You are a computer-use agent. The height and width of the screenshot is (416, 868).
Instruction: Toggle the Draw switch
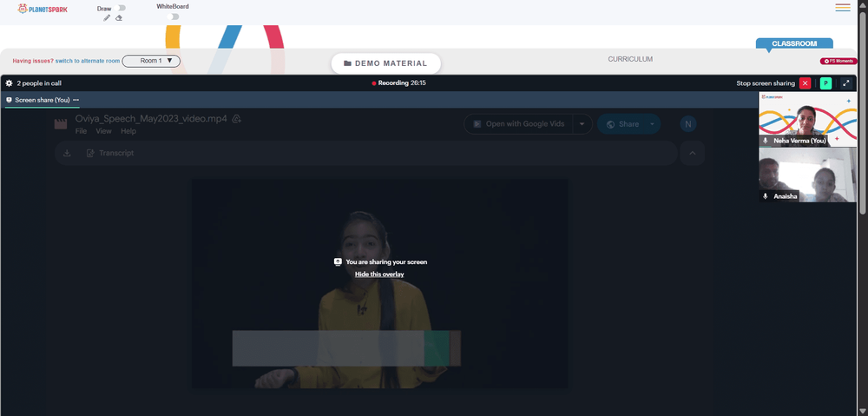point(121,9)
